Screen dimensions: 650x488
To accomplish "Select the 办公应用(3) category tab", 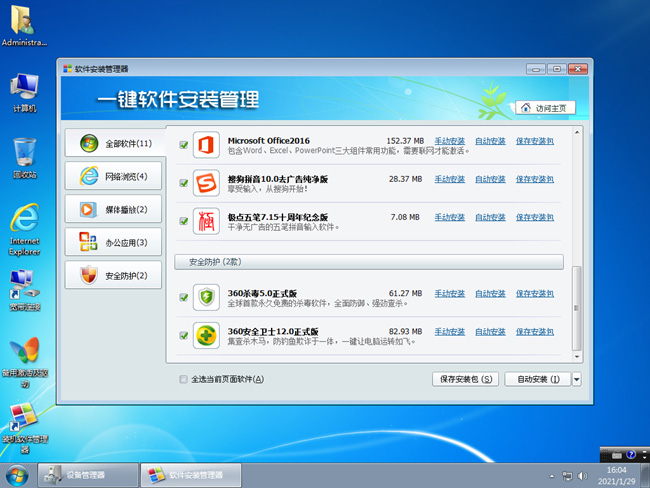I will (113, 243).
